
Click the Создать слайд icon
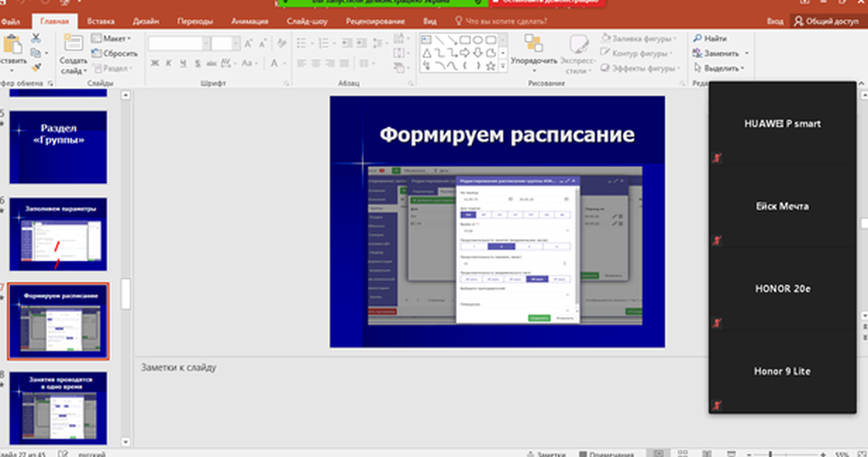[x=73, y=44]
